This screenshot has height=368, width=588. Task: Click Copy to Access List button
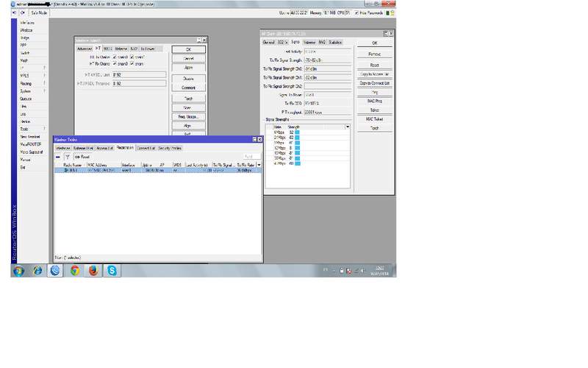[374, 74]
